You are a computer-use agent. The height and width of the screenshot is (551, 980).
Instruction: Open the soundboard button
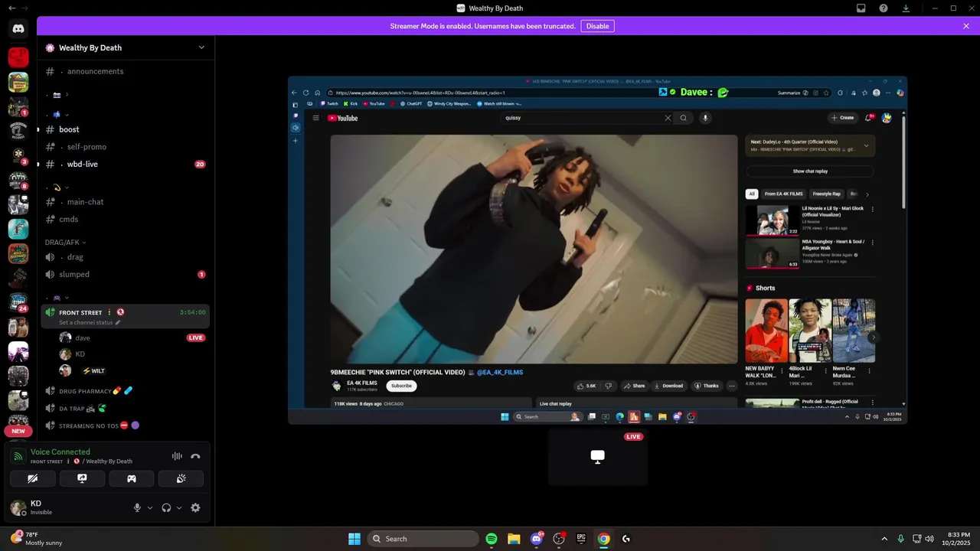[181, 478]
